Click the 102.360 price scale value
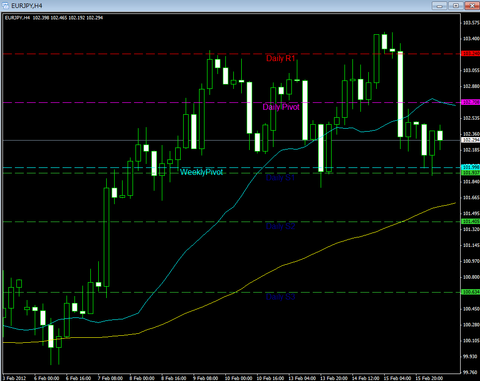This screenshot has width=480, height=381. 471,134
